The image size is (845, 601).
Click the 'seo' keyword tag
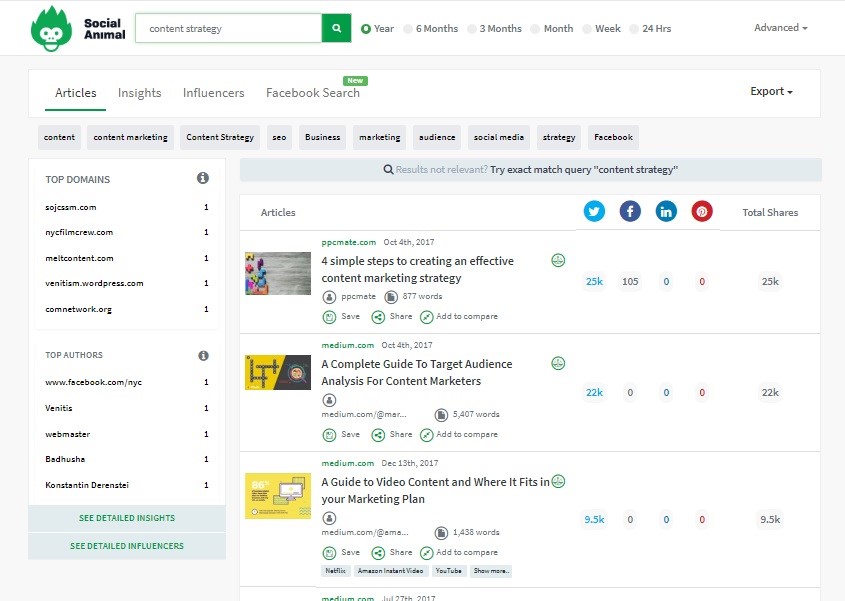click(279, 137)
